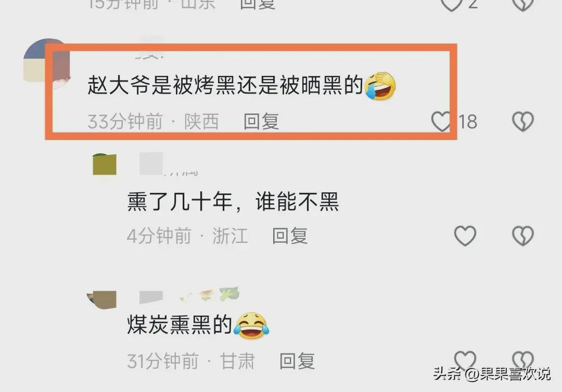Dislike the 熏了几十年 reply from 浙江
The image size is (562, 392).
(x=523, y=236)
